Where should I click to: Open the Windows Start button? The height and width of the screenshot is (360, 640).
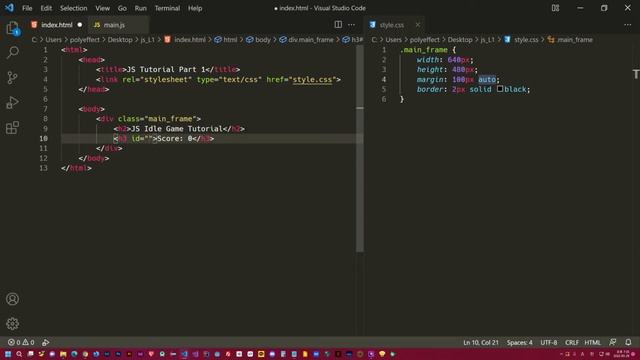click(8, 354)
